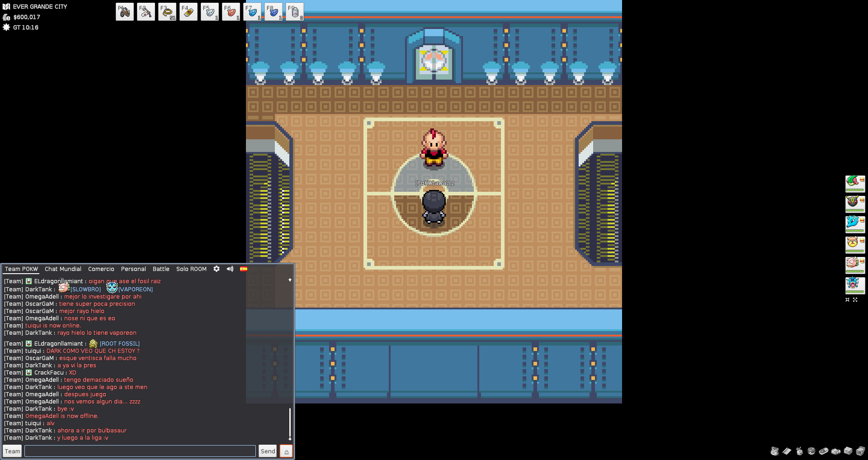This screenshot has width=868, height=460.
Task: Click the emblem door at room top
Action: click(434, 62)
